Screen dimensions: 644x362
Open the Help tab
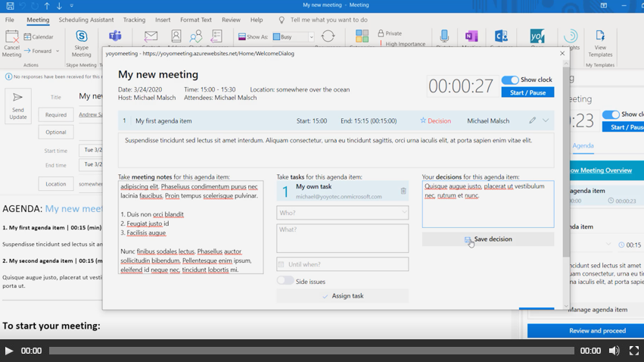pyautogui.click(x=257, y=20)
